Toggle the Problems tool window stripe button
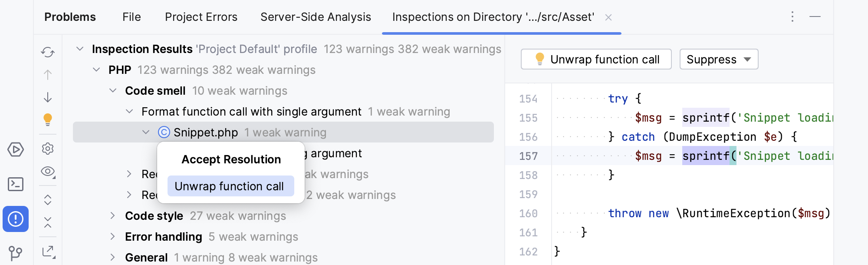The image size is (868, 265). pyautogui.click(x=16, y=219)
